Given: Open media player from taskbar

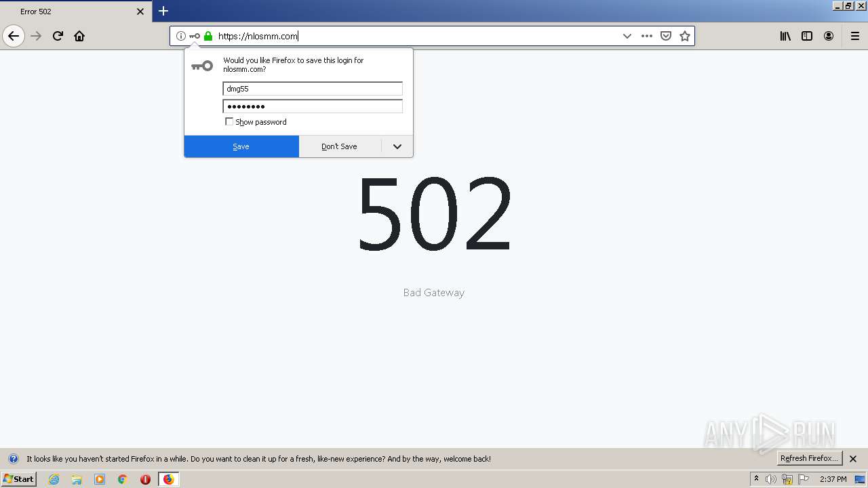Looking at the screenshot, I should tap(100, 479).
